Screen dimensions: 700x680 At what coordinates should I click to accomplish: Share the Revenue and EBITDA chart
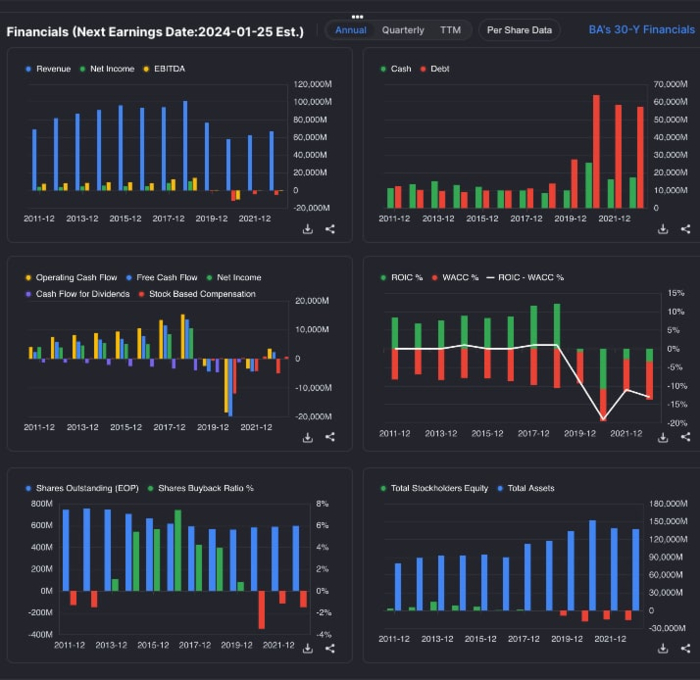pyautogui.click(x=330, y=229)
